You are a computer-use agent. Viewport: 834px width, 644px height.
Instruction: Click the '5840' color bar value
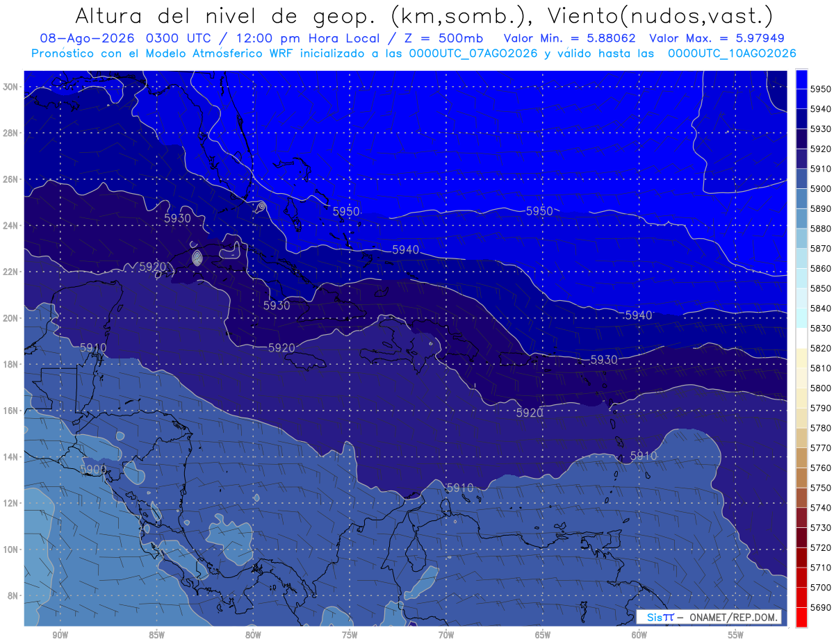[x=822, y=308]
